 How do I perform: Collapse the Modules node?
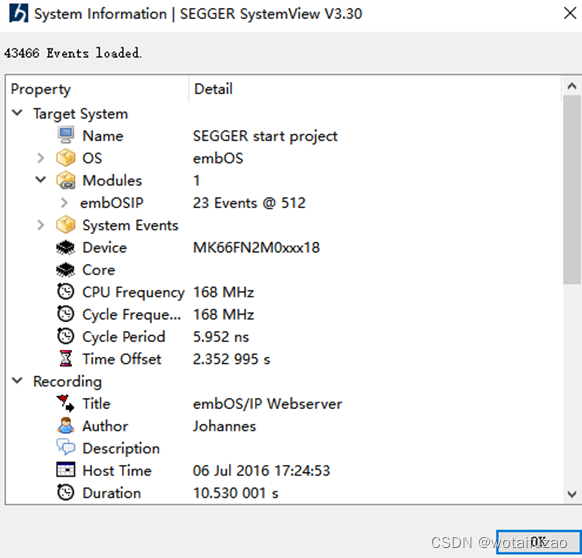coord(40,180)
